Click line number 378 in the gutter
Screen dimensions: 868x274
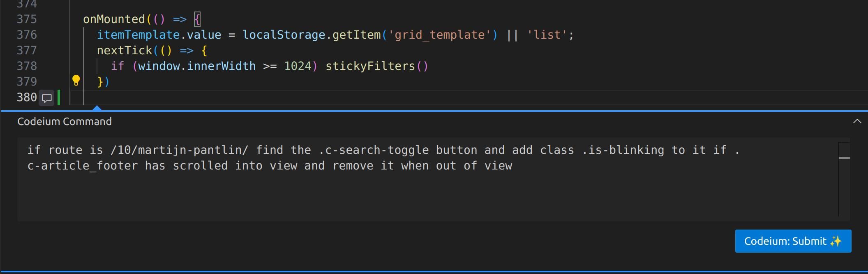[27, 66]
